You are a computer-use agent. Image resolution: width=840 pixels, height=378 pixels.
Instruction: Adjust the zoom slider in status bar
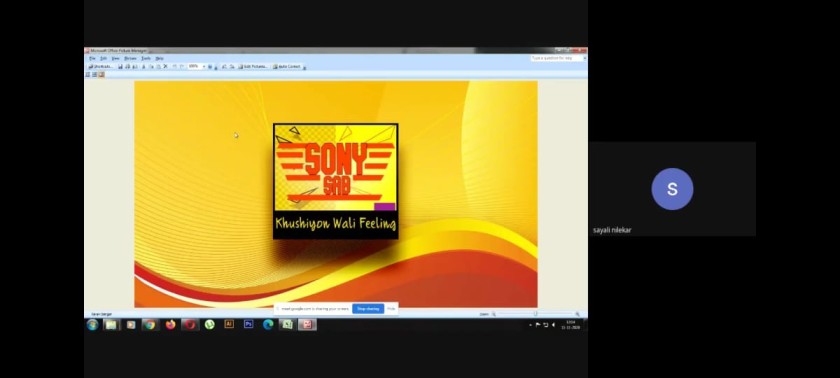(535, 314)
